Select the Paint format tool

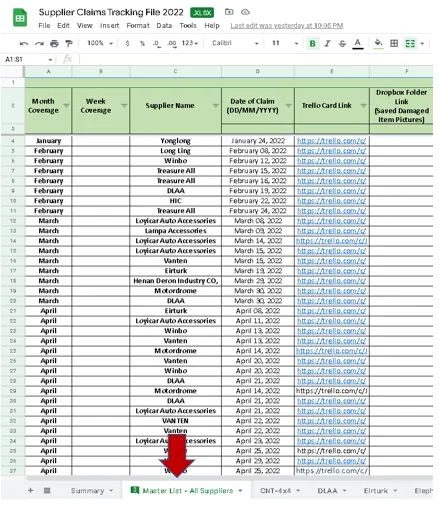(x=69, y=43)
